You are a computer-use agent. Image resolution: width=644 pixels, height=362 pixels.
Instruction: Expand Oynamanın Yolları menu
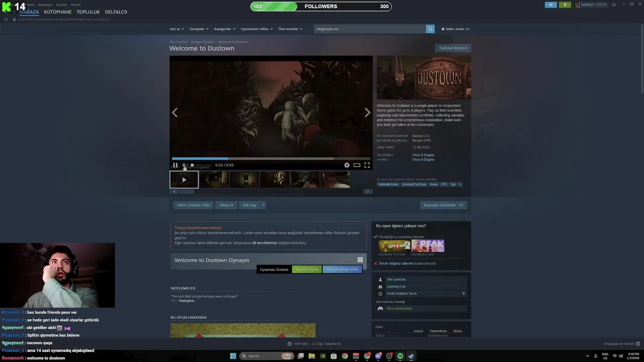pyautogui.click(x=257, y=29)
